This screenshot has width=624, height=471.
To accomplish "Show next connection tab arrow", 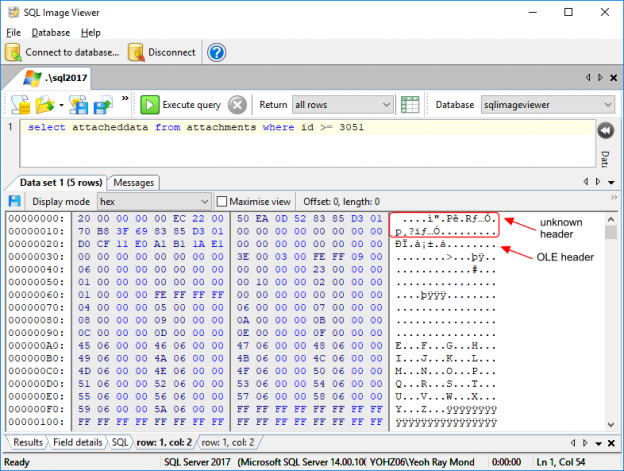I will [x=600, y=78].
